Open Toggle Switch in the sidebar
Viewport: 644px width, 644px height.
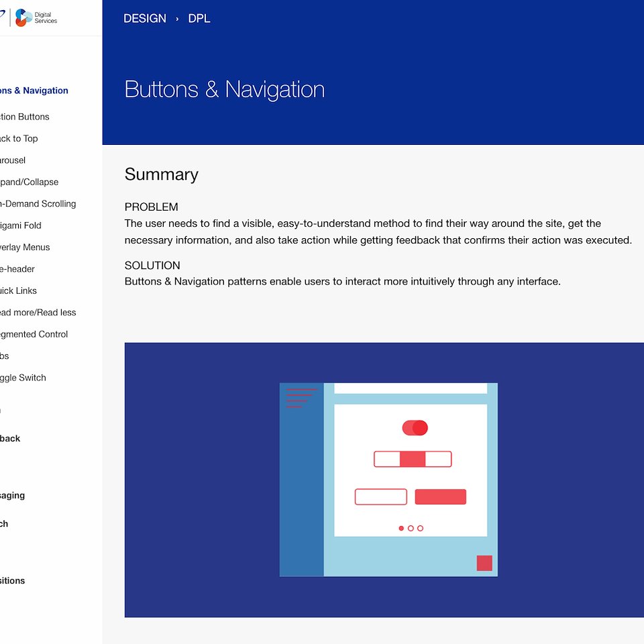pos(23,378)
